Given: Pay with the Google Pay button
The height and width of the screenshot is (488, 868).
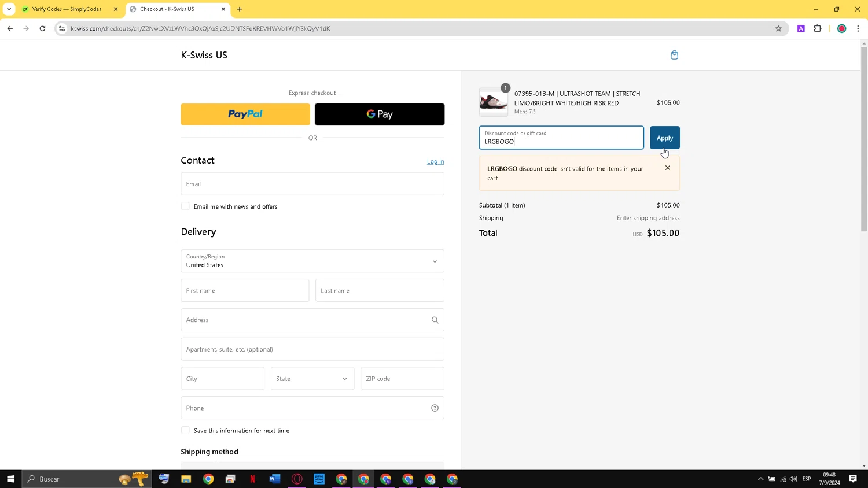Looking at the screenshot, I should [x=380, y=114].
